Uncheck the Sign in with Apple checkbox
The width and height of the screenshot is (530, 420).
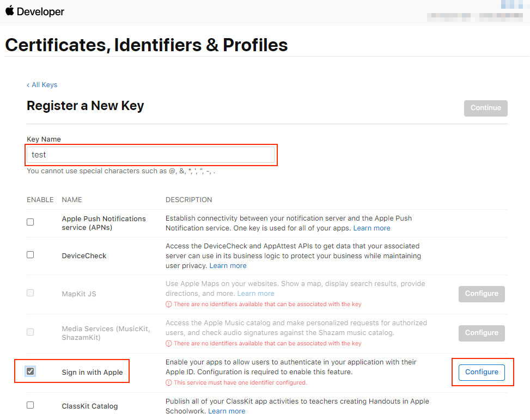[31, 372]
